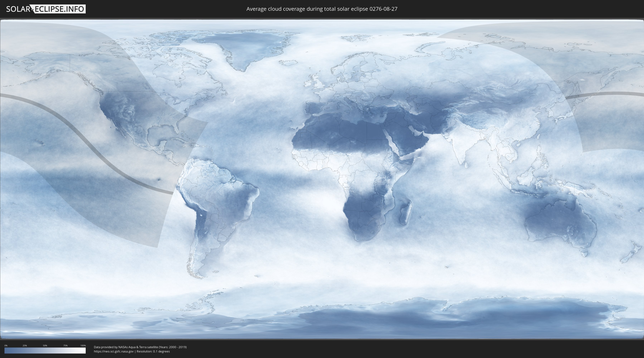Viewport: 644px width, 358px height.
Task: Click the '0%' legend label
Action: click(6, 345)
